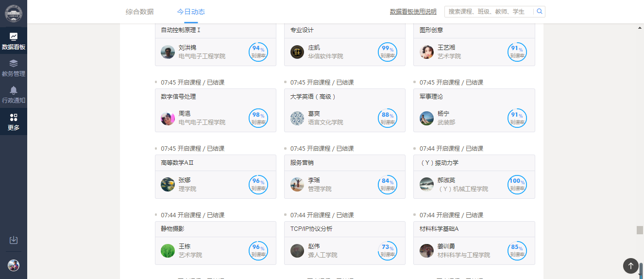The height and width of the screenshot is (279, 644).
Task: Click the user avatar at sidebar bottom
Action: (x=14, y=265)
